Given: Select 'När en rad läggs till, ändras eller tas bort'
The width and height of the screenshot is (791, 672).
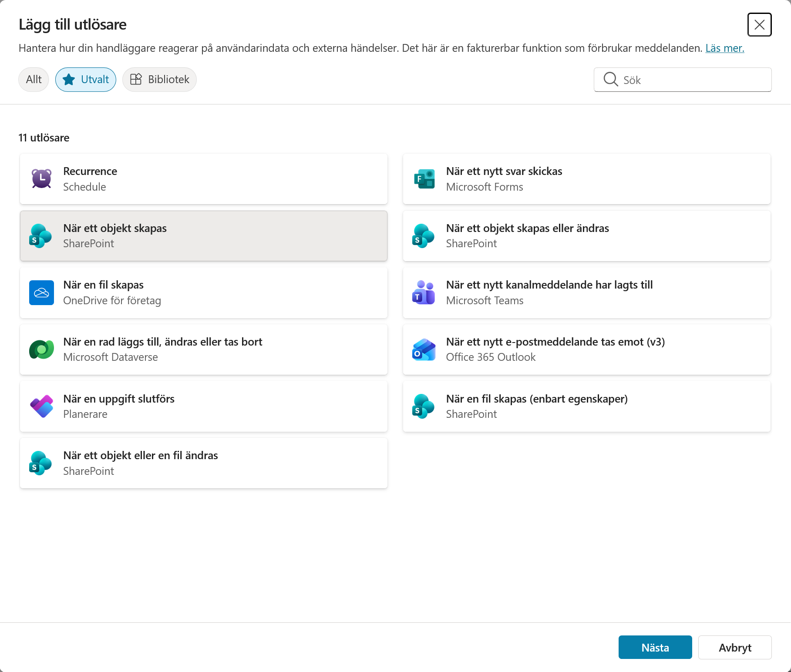Looking at the screenshot, I should (163, 342).
